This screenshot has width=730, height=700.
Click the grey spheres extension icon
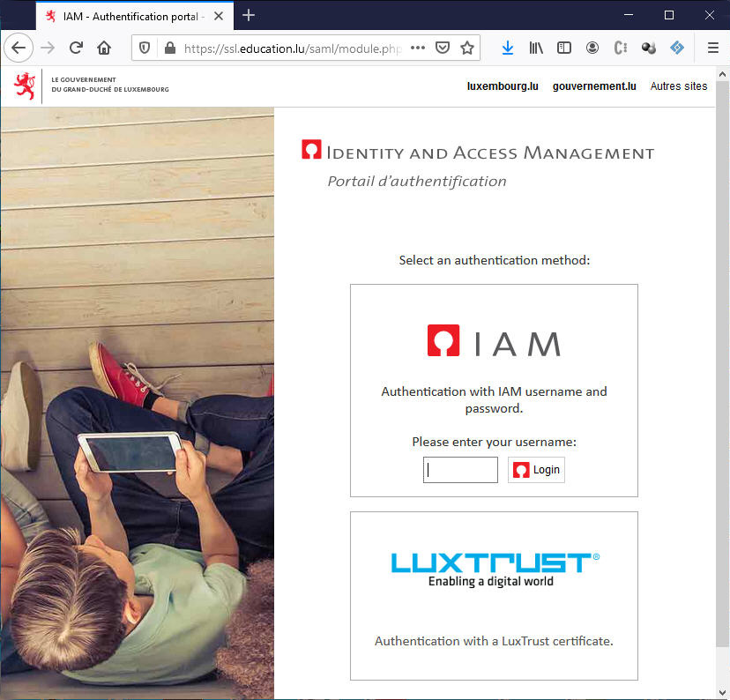click(x=649, y=48)
